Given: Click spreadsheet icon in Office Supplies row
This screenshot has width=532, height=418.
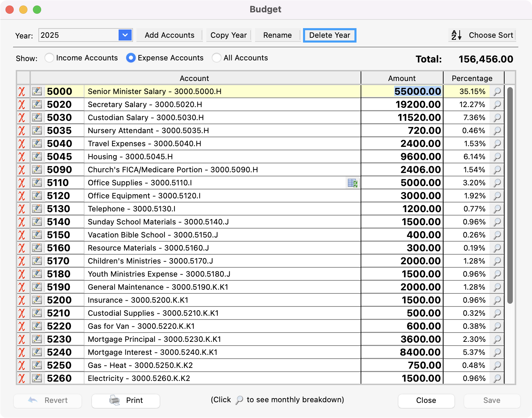Looking at the screenshot, I should tap(352, 183).
